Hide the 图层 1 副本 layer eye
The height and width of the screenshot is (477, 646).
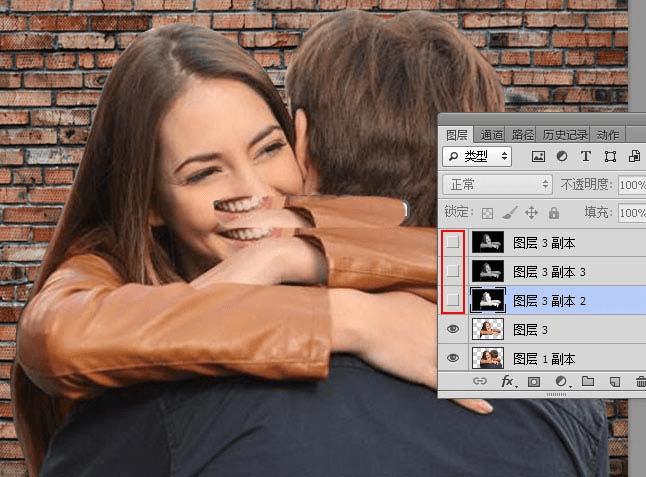click(453, 358)
